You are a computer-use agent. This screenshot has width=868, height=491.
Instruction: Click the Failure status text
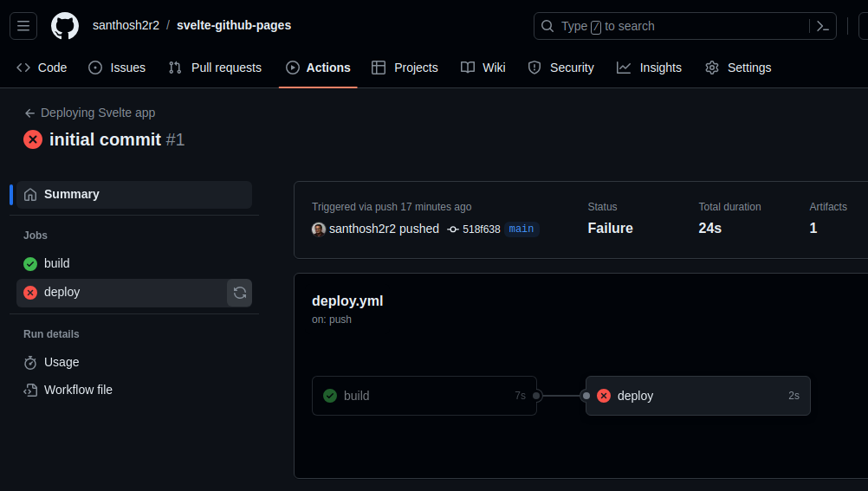pyautogui.click(x=610, y=228)
